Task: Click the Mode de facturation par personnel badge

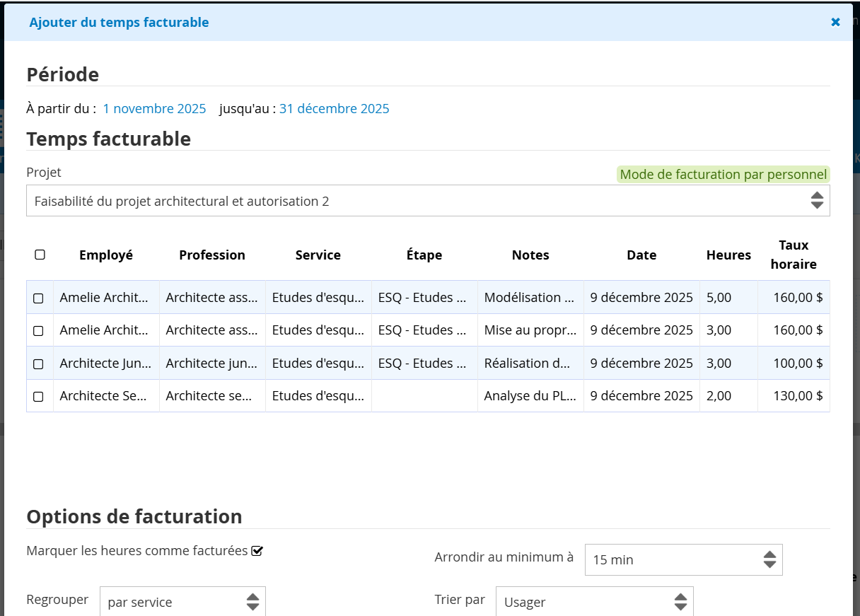Action: pos(723,175)
